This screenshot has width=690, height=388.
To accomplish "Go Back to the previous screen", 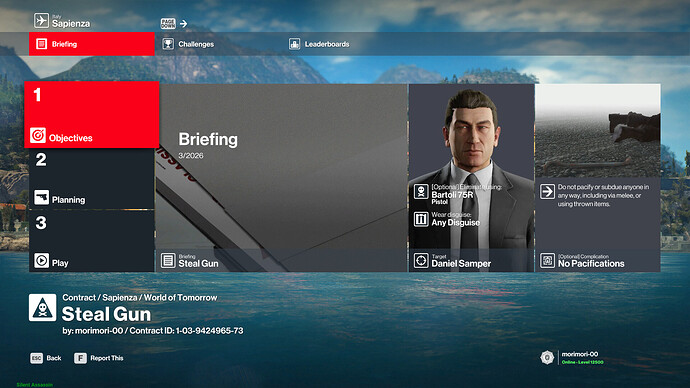I will click(46, 358).
